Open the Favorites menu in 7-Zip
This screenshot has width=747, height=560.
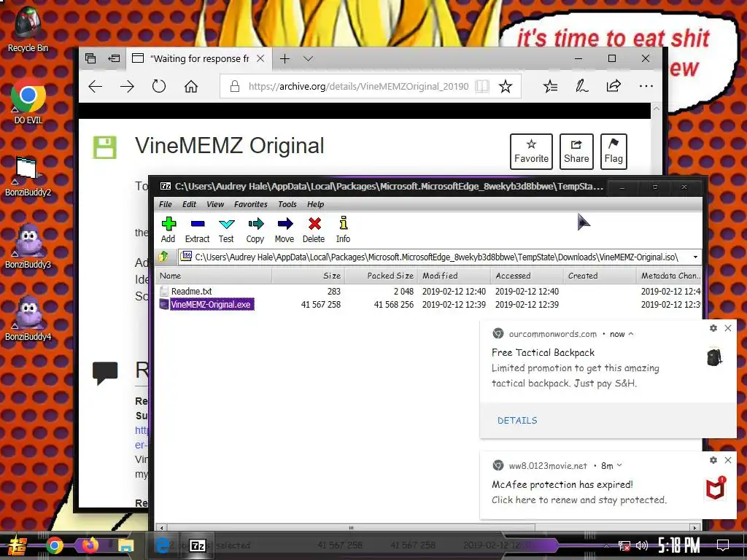251,204
